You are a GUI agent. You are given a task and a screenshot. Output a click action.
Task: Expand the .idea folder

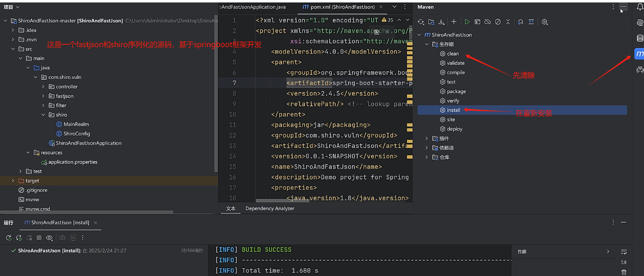13,30
